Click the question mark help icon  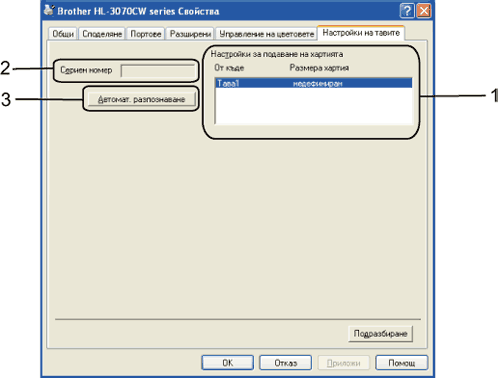[407, 11]
